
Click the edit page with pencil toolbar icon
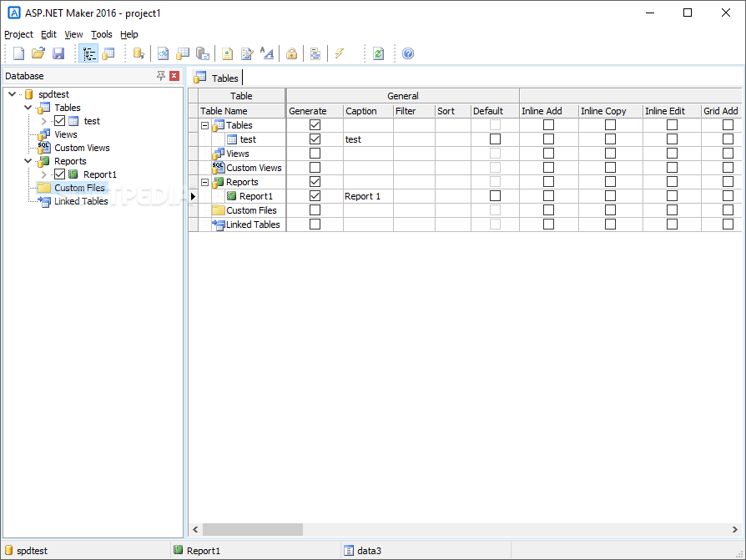(x=247, y=53)
